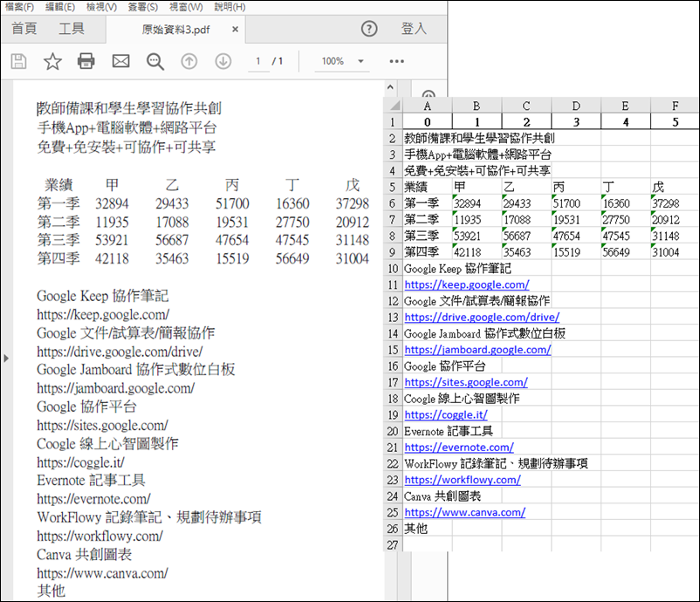Open the zoom level 100% dropdown

click(x=360, y=61)
